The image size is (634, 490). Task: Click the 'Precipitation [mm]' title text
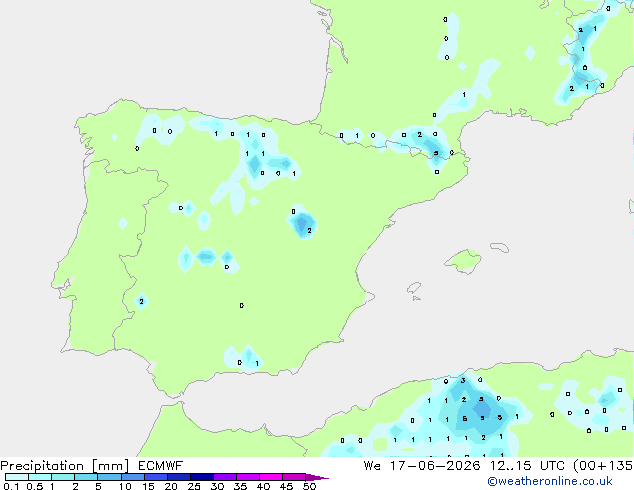coord(65,466)
